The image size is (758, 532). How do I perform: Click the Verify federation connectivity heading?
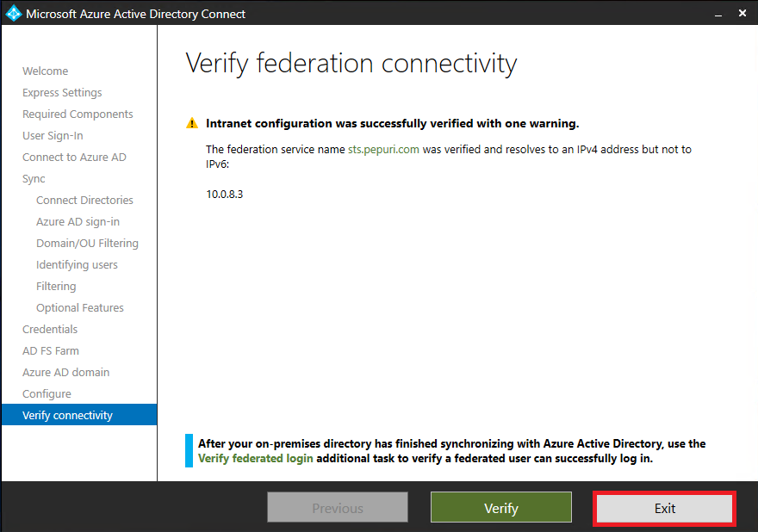[x=351, y=64]
